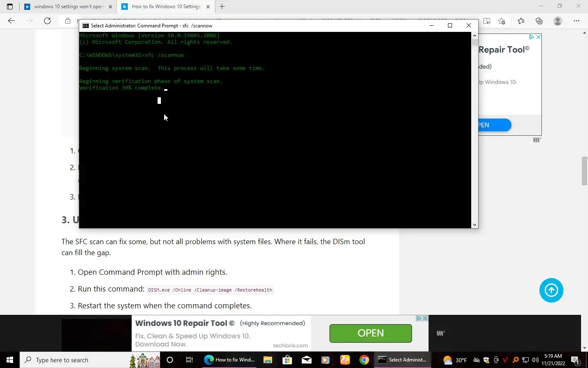Open the Edge profile avatar

tap(558, 21)
